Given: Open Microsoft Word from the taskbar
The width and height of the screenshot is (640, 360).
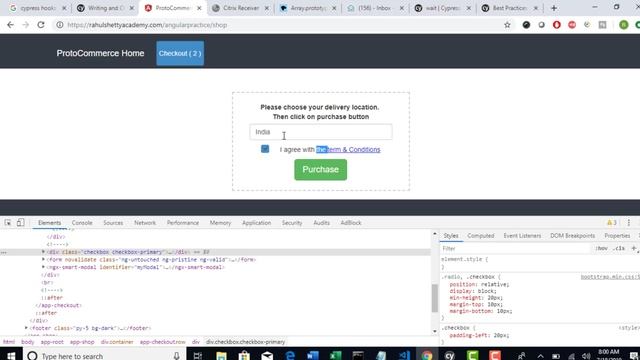Looking at the screenshot, I should pos(313,356).
